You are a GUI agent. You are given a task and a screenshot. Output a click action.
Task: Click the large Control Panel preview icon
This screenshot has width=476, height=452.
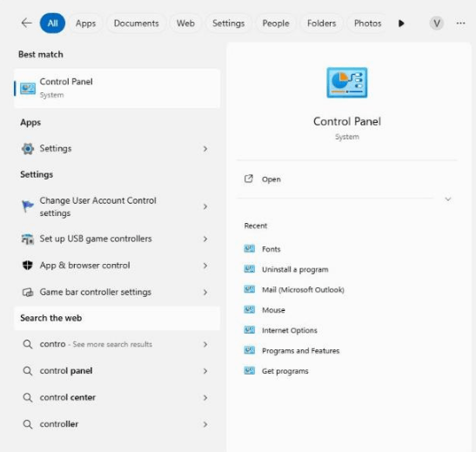[347, 83]
